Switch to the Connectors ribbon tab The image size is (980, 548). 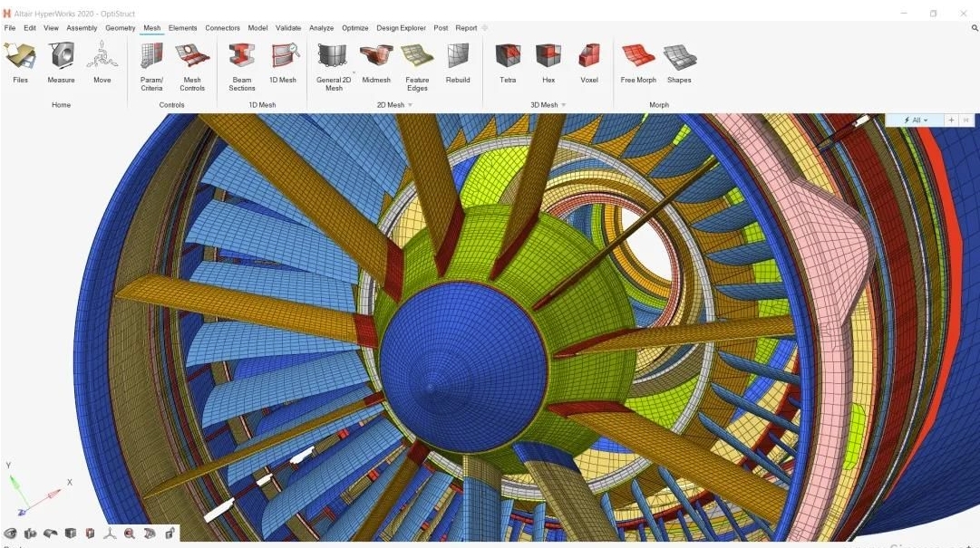(x=222, y=28)
